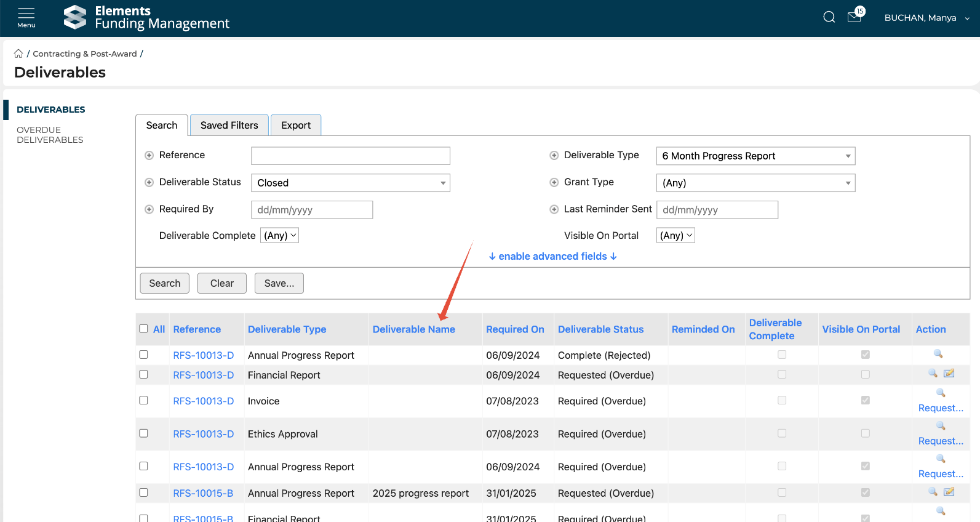Click the Required By date field

pyautogui.click(x=311, y=210)
